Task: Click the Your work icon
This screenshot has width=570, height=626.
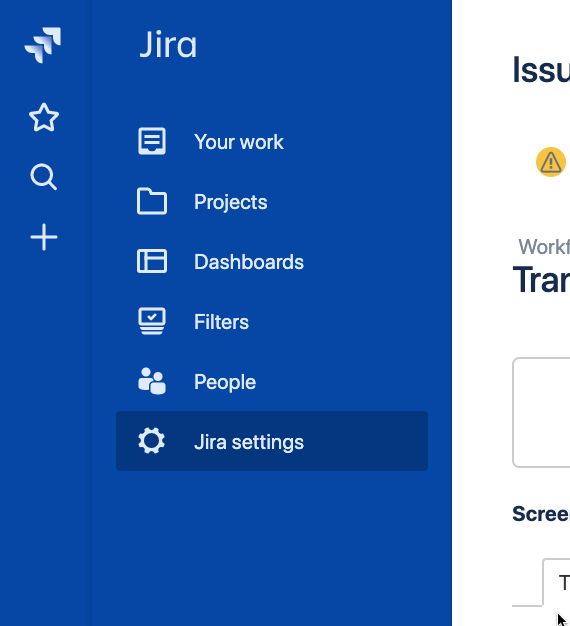Action: coord(152,141)
